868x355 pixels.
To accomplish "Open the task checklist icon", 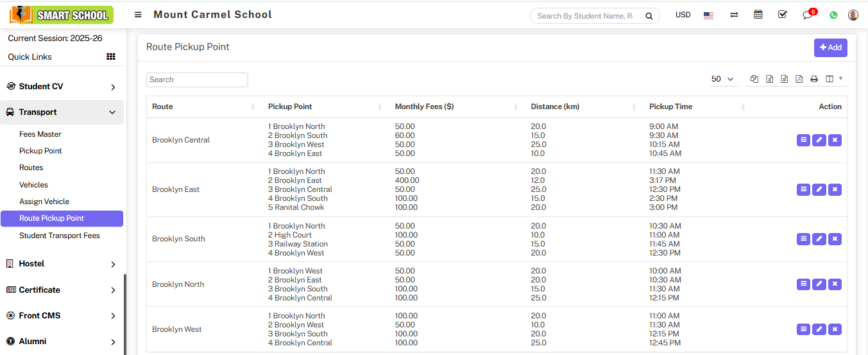I will tap(783, 15).
